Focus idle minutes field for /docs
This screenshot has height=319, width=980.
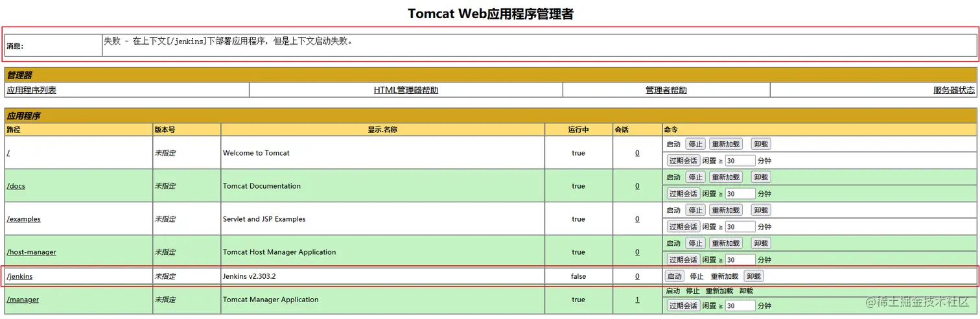[x=740, y=193]
